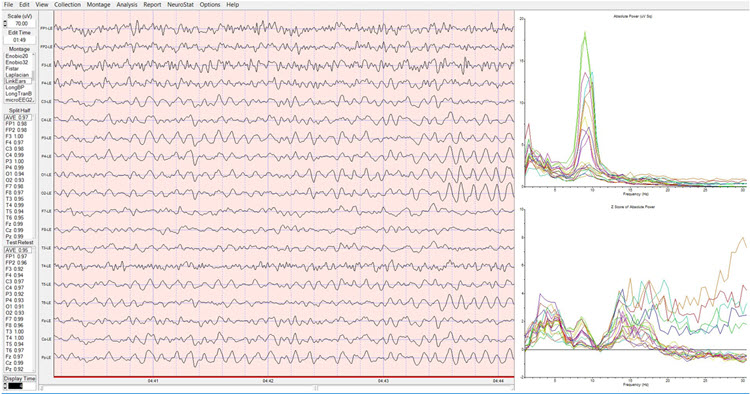Open the File menu
Screen dimensions: 750x394
[x=8, y=5]
